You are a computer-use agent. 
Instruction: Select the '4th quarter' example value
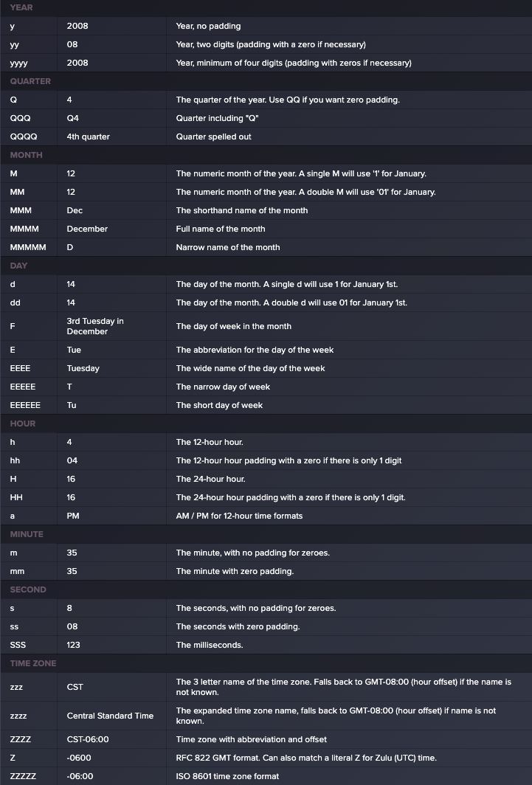tap(88, 136)
